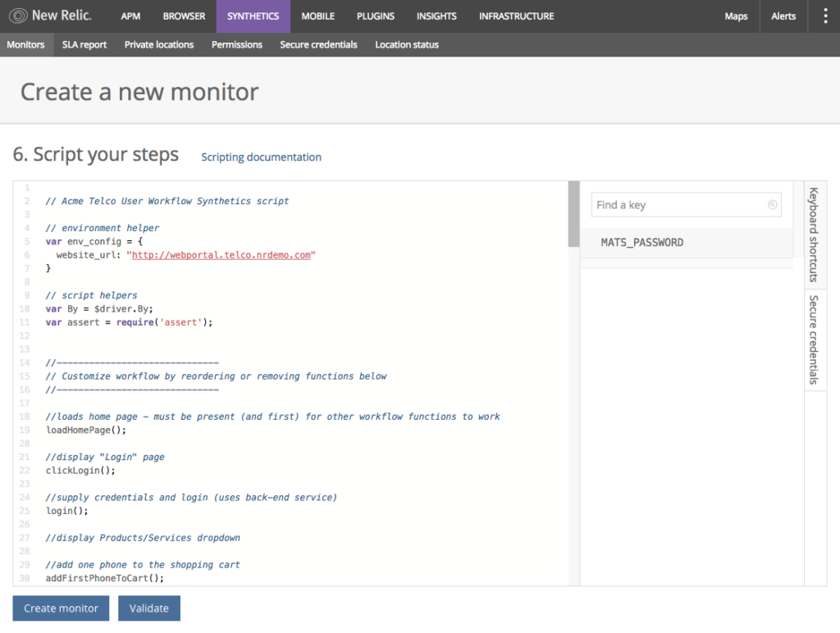Open the vertical three-dot more menu

point(825,16)
